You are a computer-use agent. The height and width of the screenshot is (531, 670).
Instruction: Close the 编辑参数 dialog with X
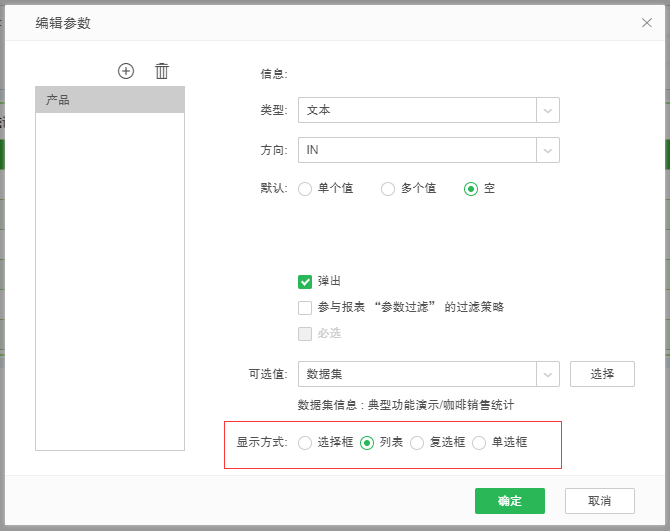pyautogui.click(x=647, y=22)
